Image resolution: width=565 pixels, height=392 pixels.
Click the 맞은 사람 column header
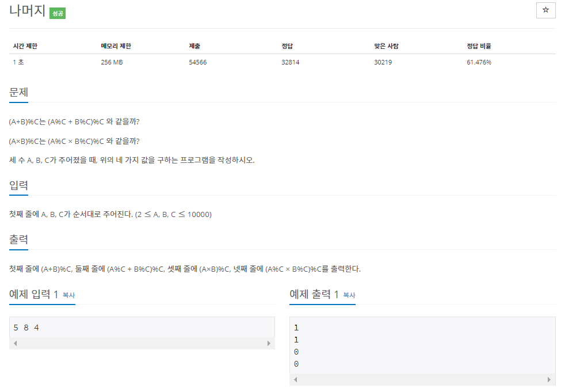(x=386, y=46)
